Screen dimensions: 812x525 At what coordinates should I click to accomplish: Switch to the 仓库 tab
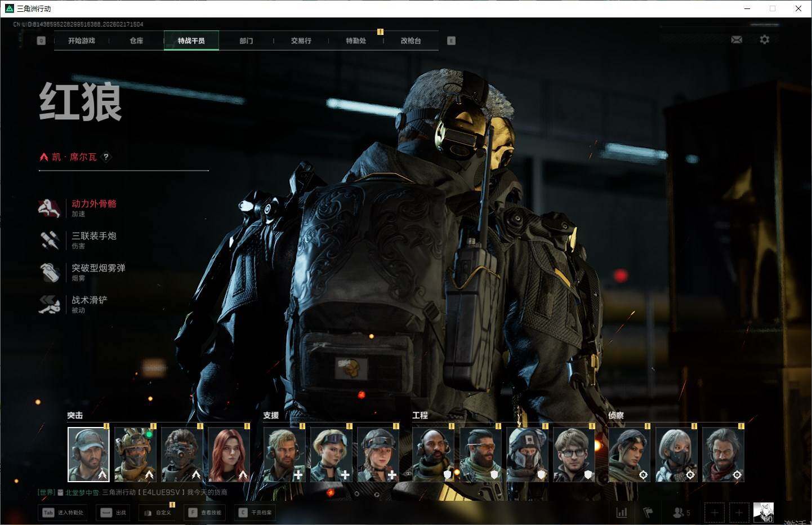click(136, 41)
